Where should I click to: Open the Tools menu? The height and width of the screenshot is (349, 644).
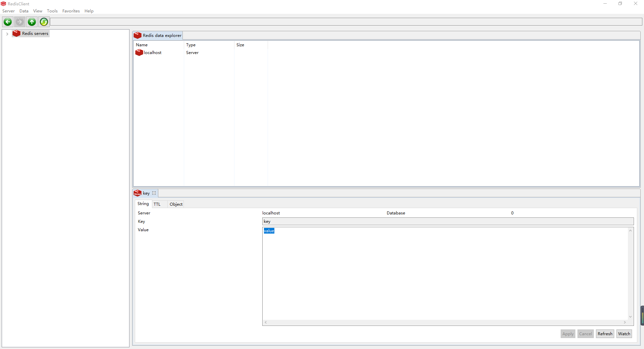click(x=52, y=11)
